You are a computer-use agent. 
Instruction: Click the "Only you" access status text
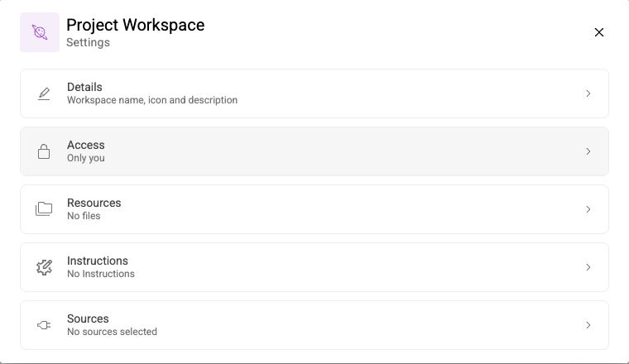[86, 158]
